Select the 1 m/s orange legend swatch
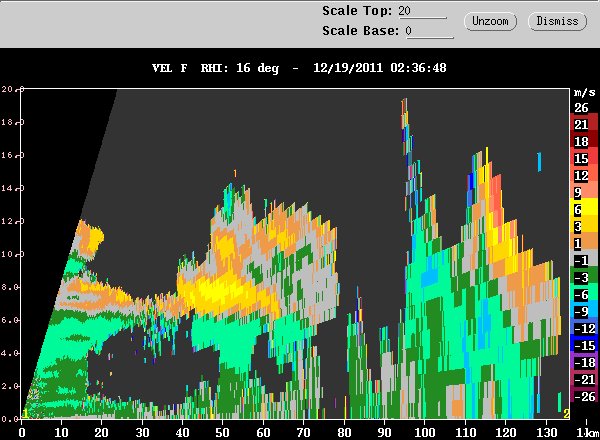 click(584, 243)
